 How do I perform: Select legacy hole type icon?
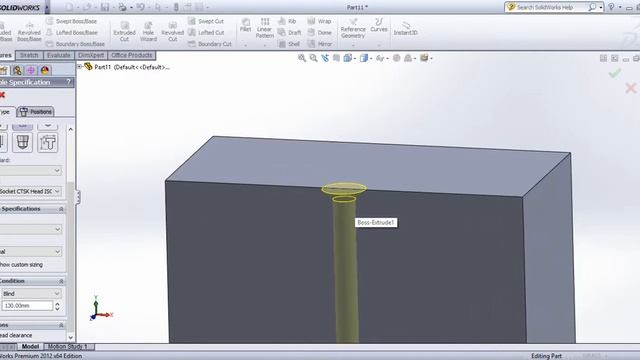click(x=48, y=142)
